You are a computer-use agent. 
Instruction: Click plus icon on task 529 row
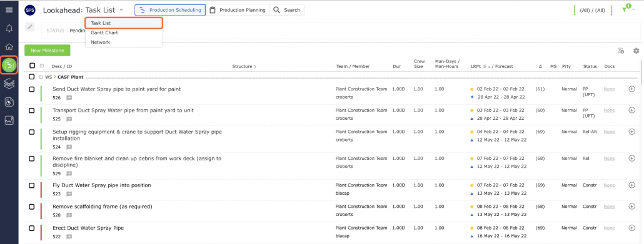point(631,159)
